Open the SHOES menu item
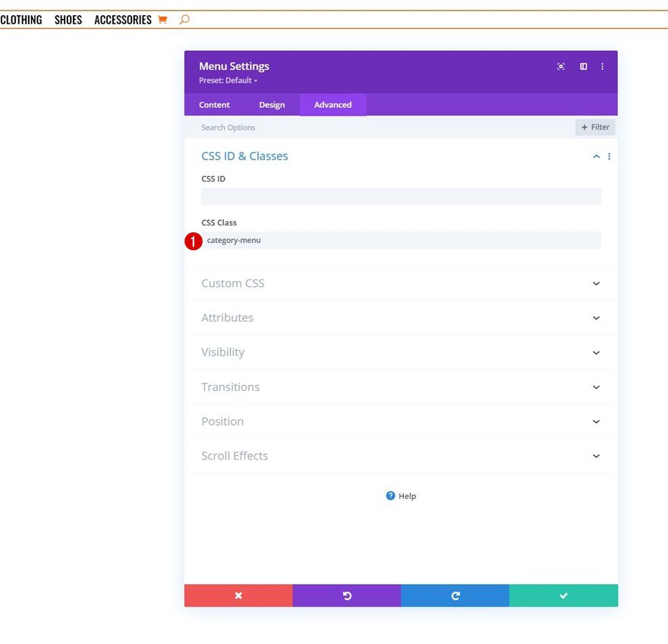The image size is (668, 644). [68, 19]
